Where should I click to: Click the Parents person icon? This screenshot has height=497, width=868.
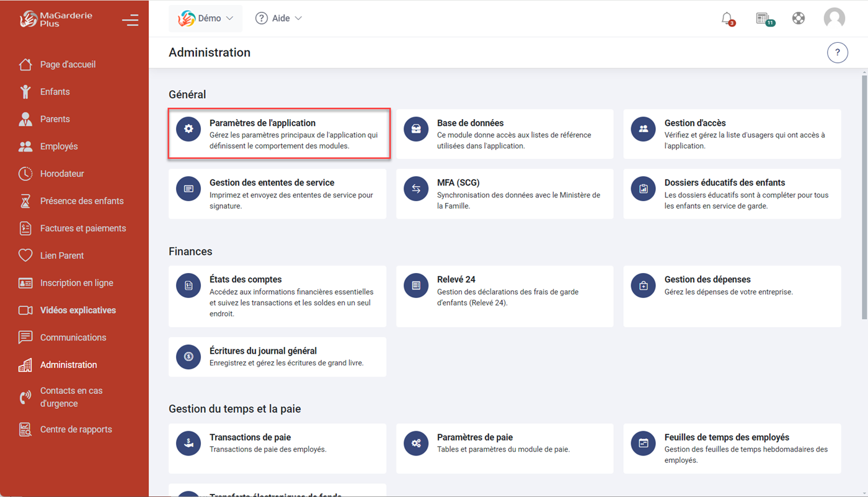25,119
